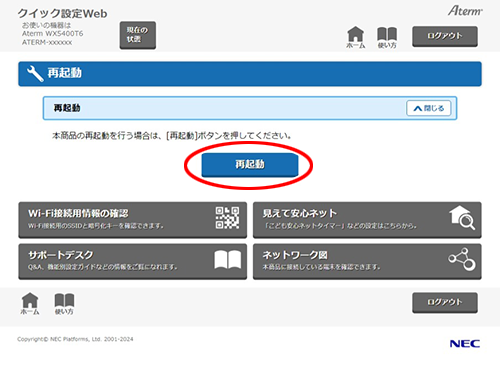Viewport: 500px width, 369px height.
Task: Open the サポートデスク tile
Action: pos(133,261)
